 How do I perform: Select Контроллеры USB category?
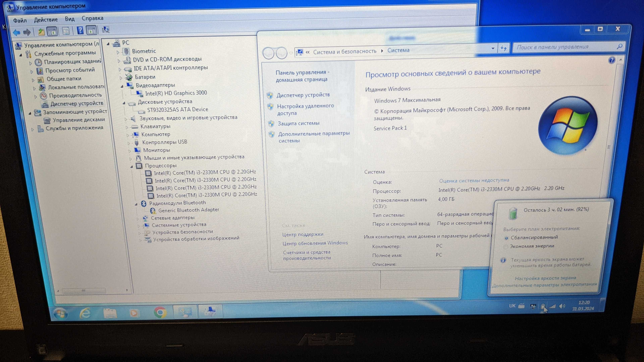(x=165, y=142)
